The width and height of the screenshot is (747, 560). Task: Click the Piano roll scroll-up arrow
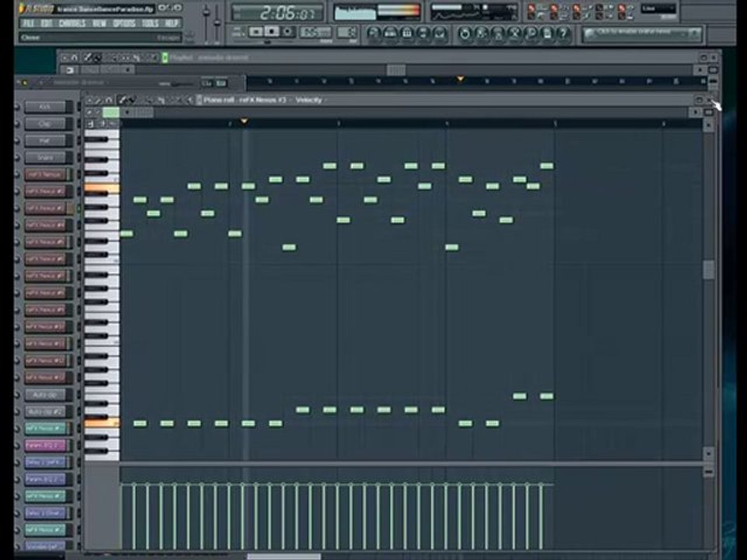point(708,124)
